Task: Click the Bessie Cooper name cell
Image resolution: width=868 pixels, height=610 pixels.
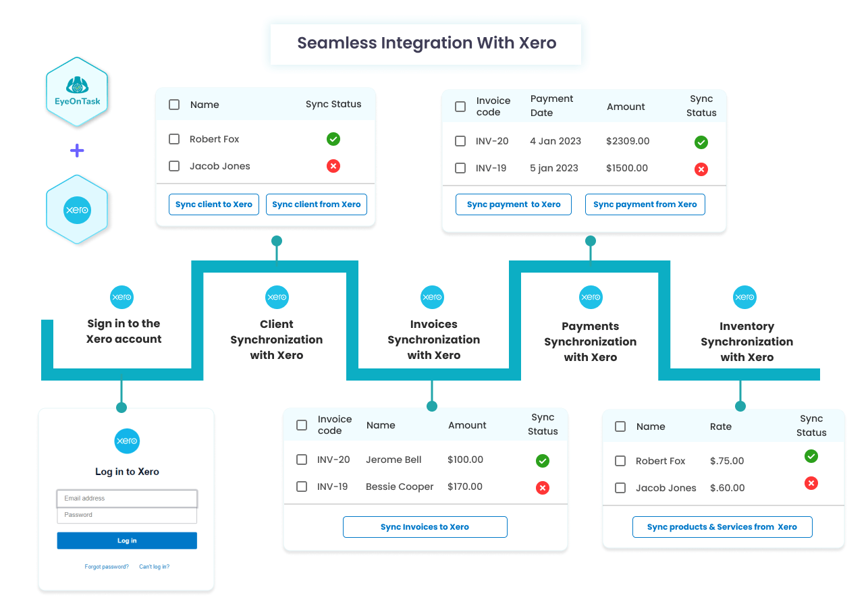Action: pos(400,487)
